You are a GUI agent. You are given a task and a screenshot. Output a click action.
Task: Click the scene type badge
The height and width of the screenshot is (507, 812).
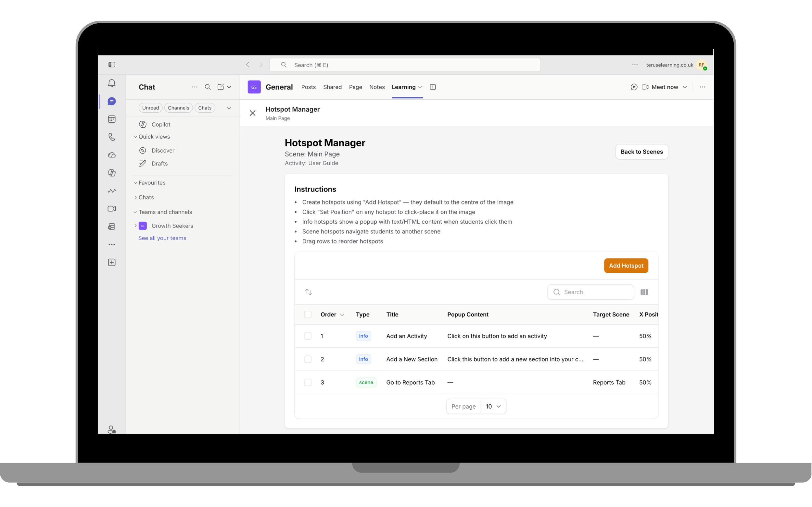click(366, 382)
